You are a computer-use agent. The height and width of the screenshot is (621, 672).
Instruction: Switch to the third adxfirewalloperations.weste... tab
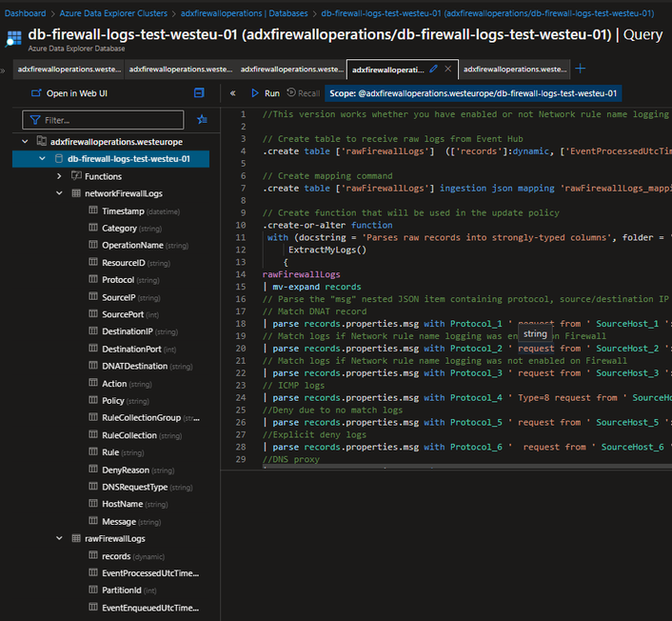292,69
